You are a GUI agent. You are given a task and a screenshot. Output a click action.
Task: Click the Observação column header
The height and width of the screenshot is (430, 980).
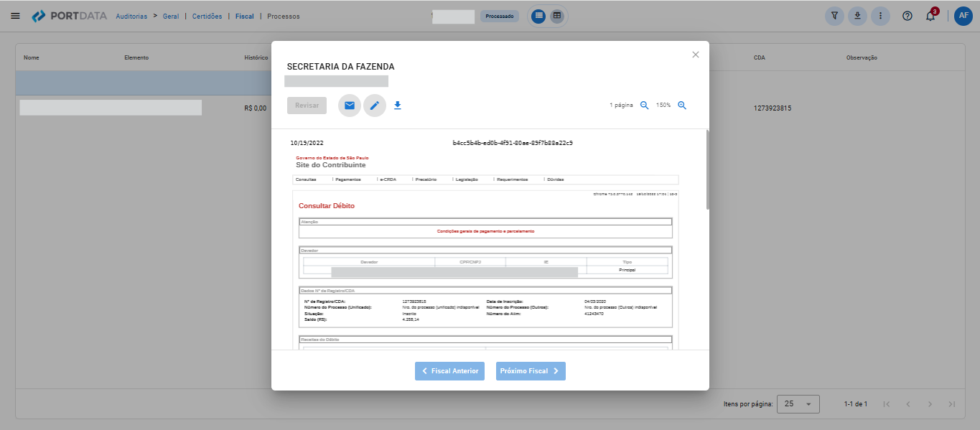(862, 57)
